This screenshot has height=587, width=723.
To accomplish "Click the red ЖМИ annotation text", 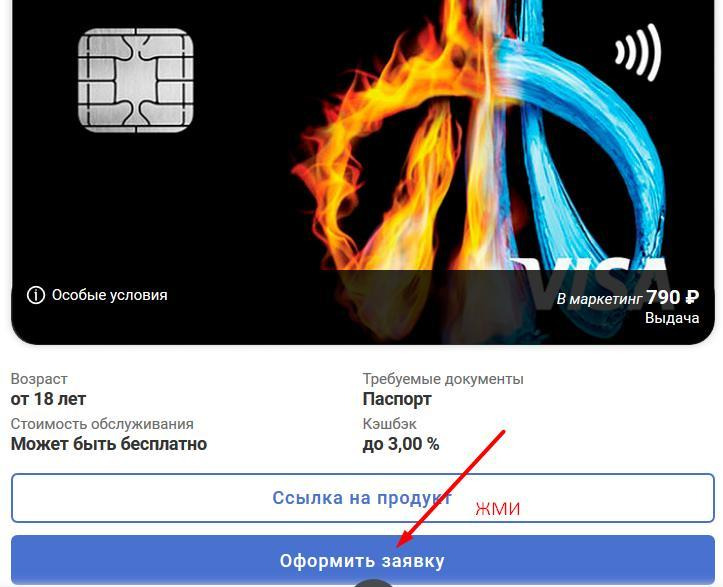I will [x=498, y=509].
